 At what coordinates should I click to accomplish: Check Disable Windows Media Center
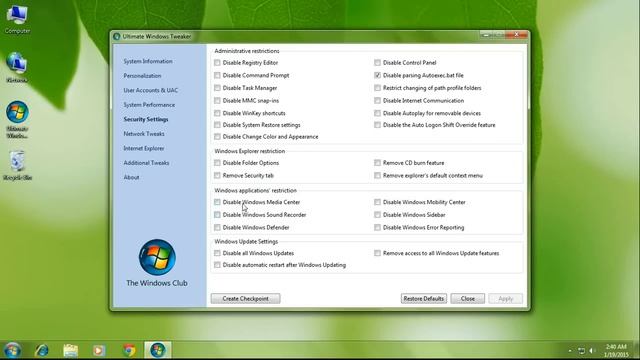217,202
